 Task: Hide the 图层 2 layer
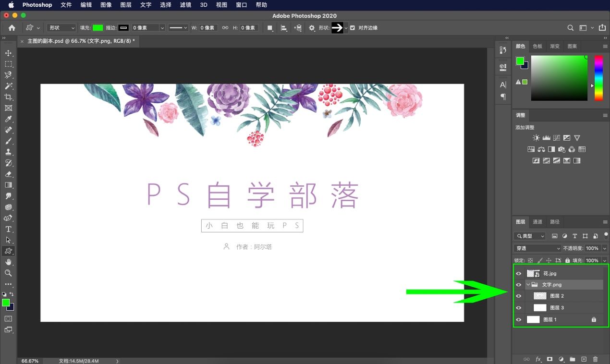[519, 296]
